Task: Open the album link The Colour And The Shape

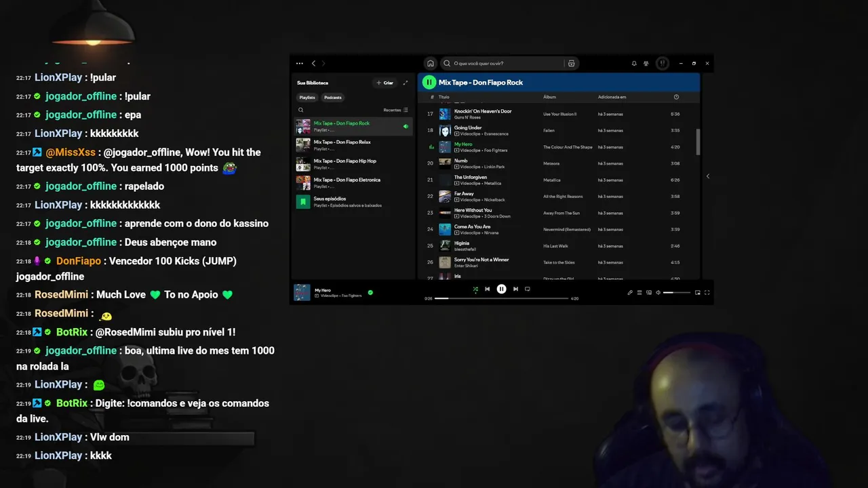Action: click(x=568, y=147)
